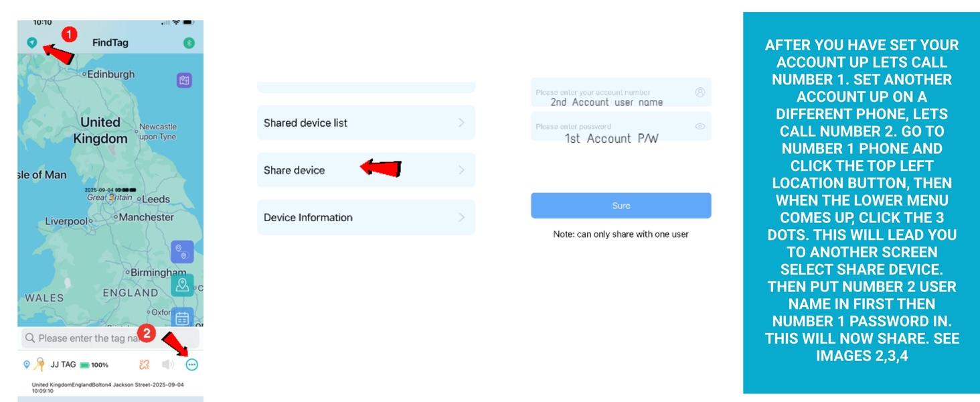Click the United Kingdom map label
Screen dimensions: 980x402
tap(100, 131)
